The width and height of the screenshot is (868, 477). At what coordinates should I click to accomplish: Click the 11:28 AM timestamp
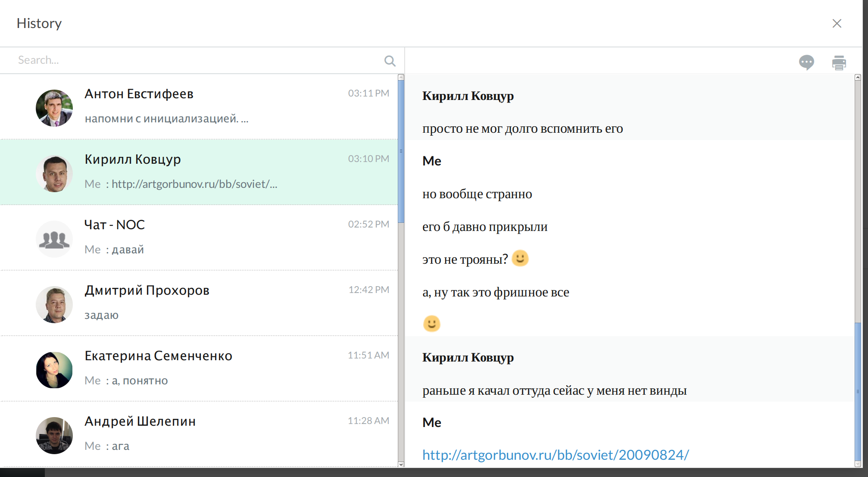pyautogui.click(x=368, y=421)
